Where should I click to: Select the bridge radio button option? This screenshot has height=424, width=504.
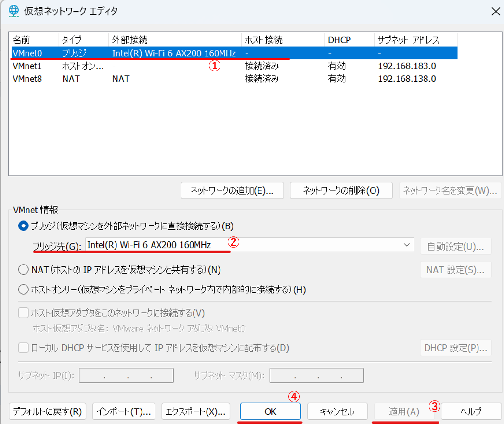coord(23,226)
